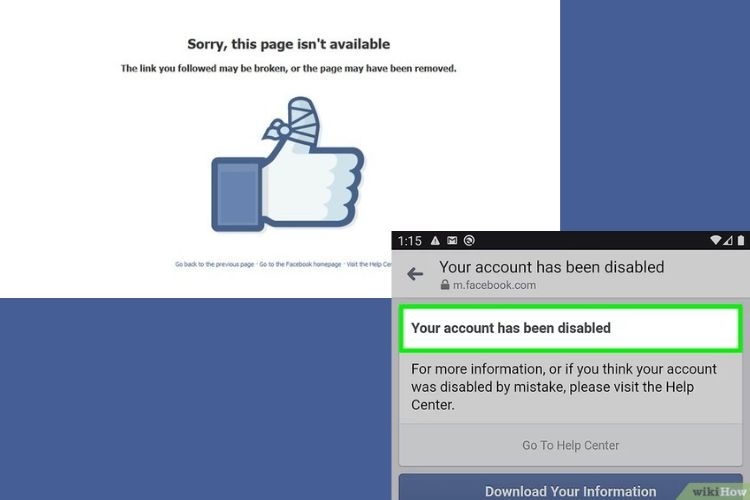Tap the cellular signal strength icon
The height and width of the screenshot is (500, 750).
click(728, 240)
